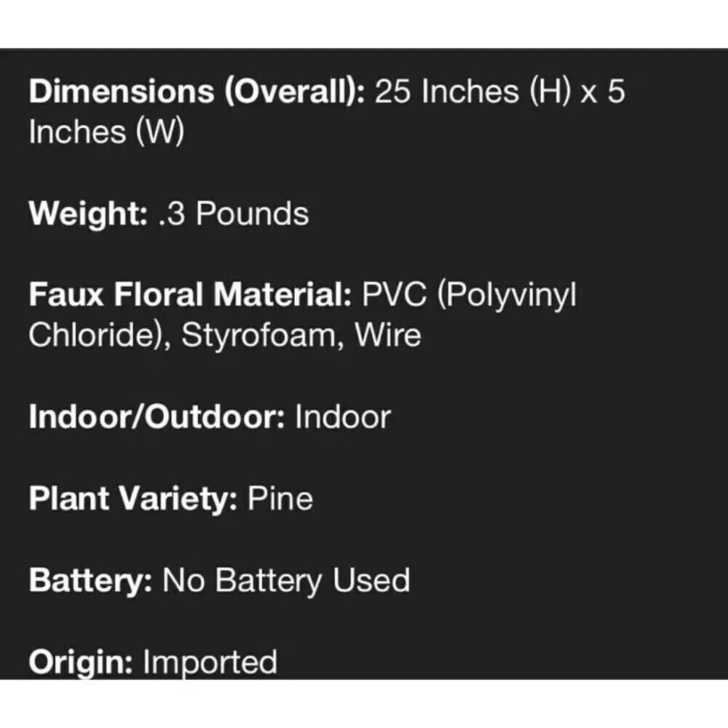Viewport: 728px width, 728px height.
Task: Click the Plant Variety label
Action: click(133, 499)
